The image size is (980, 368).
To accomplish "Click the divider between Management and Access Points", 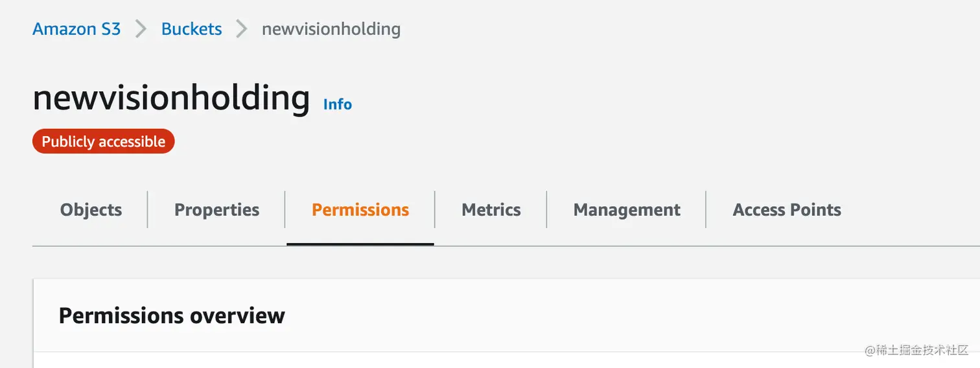I will 706,210.
